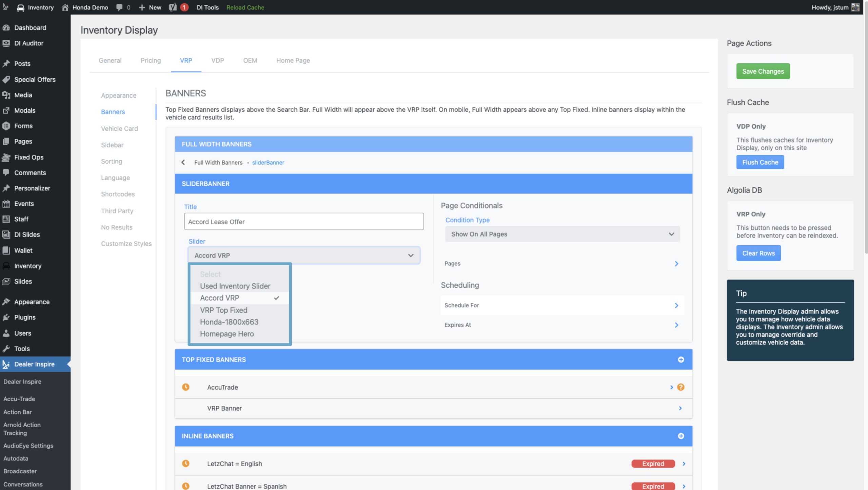The width and height of the screenshot is (868, 490).
Task: Open the Wallet sidebar icon
Action: pyautogui.click(x=6, y=250)
